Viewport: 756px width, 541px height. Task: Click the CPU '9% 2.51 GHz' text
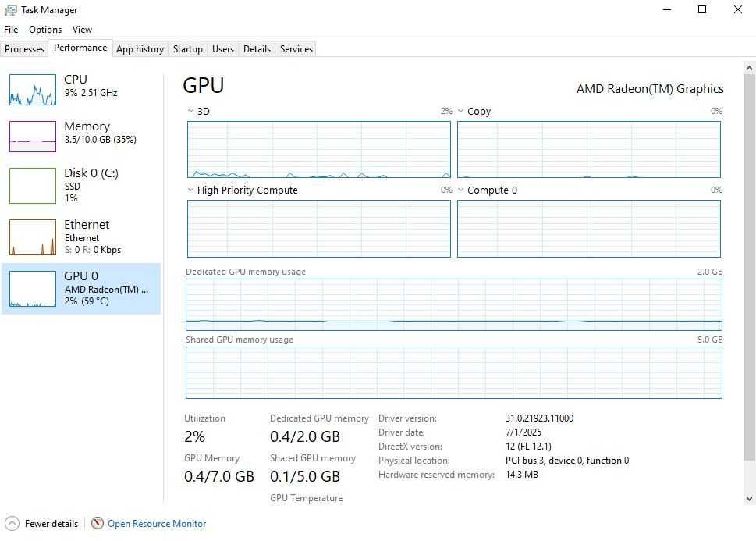91,93
